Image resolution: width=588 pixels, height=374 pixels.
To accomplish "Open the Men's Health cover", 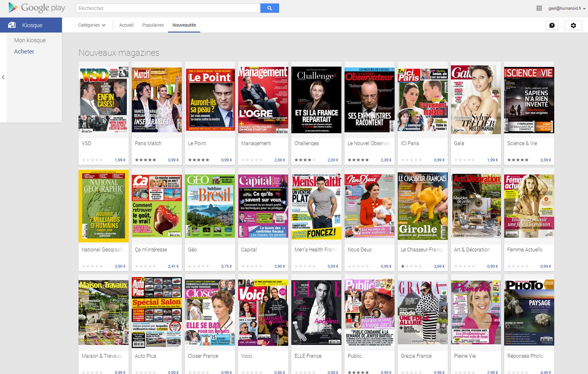I will coord(316,206).
